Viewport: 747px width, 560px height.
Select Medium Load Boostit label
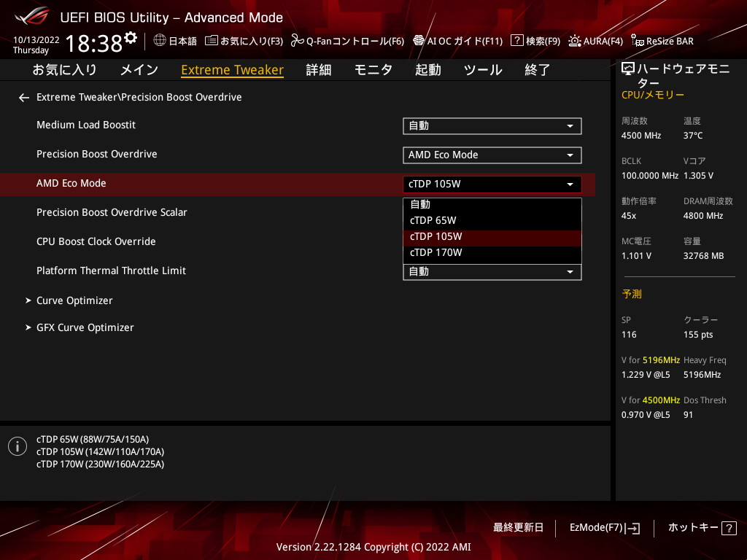coord(86,125)
